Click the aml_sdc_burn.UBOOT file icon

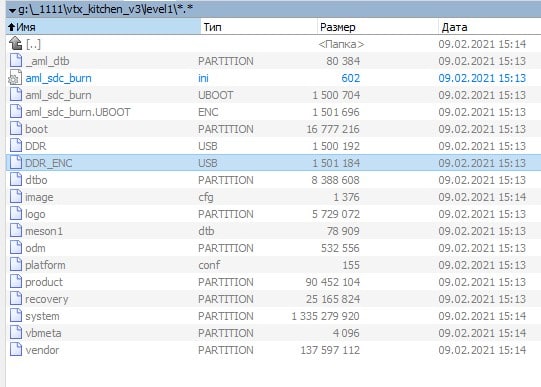point(16,111)
